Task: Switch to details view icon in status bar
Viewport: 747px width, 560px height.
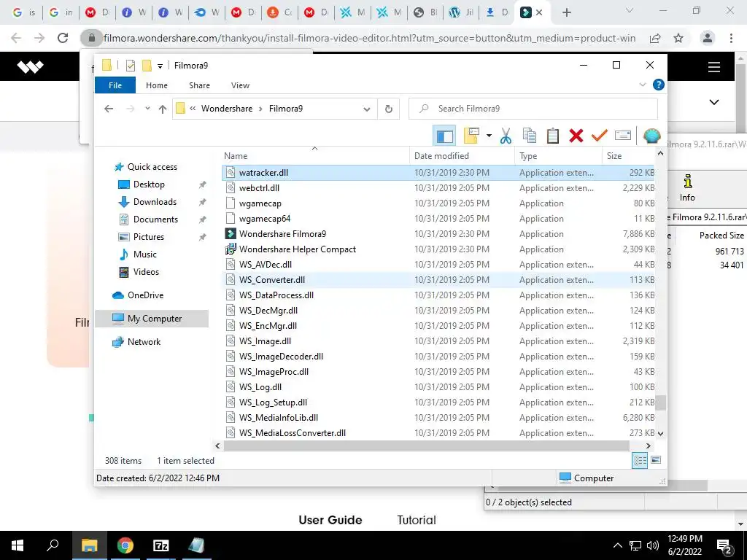Action: [x=640, y=461]
